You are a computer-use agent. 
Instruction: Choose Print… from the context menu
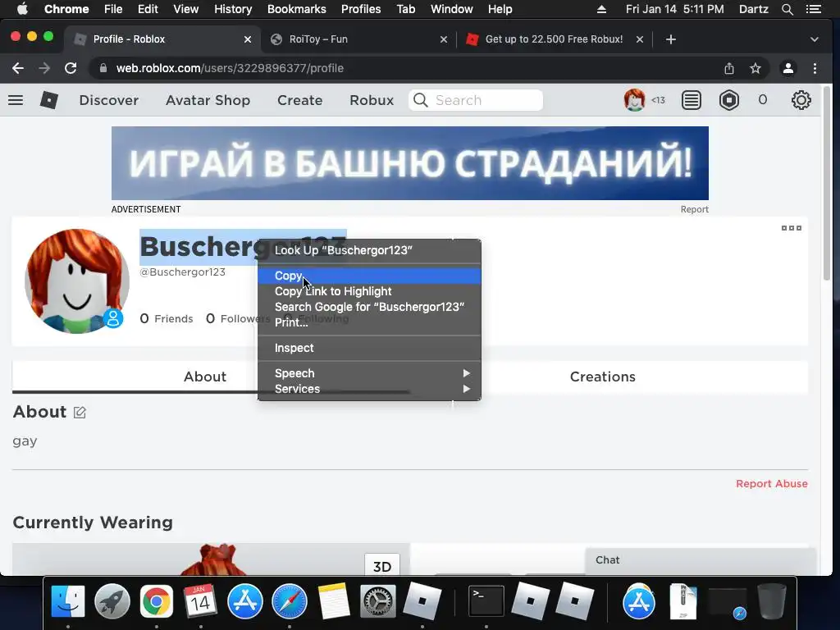369,322
